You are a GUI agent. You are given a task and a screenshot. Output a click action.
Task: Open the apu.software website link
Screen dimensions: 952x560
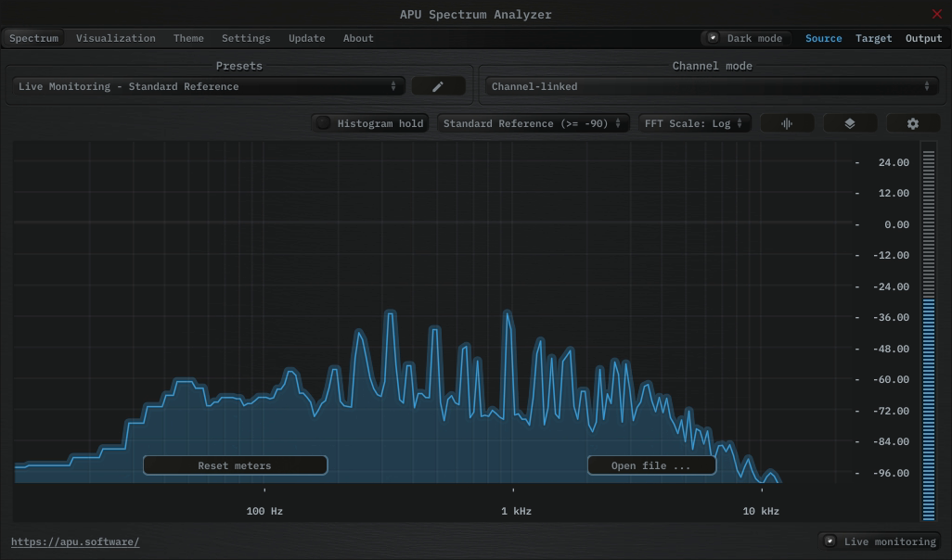point(75,541)
